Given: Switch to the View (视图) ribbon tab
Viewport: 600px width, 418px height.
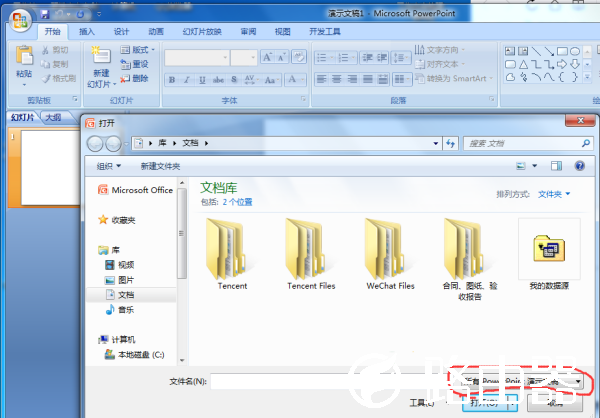Looking at the screenshot, I should (x=282, y=31).
